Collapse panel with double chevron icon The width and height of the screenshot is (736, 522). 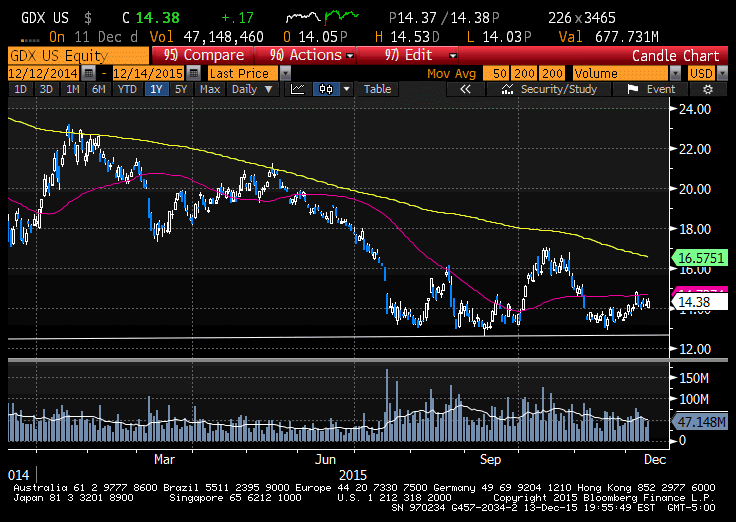click(465, 89)
